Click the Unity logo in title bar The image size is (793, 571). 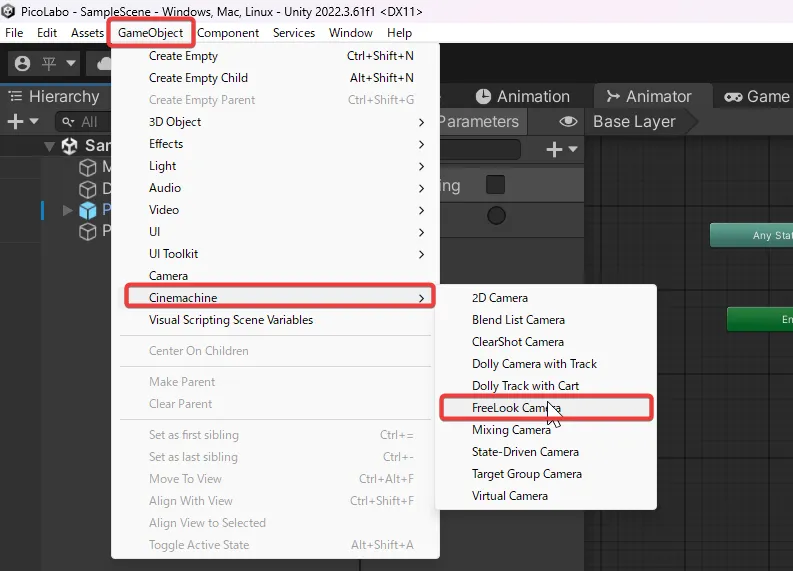(8, 11)
